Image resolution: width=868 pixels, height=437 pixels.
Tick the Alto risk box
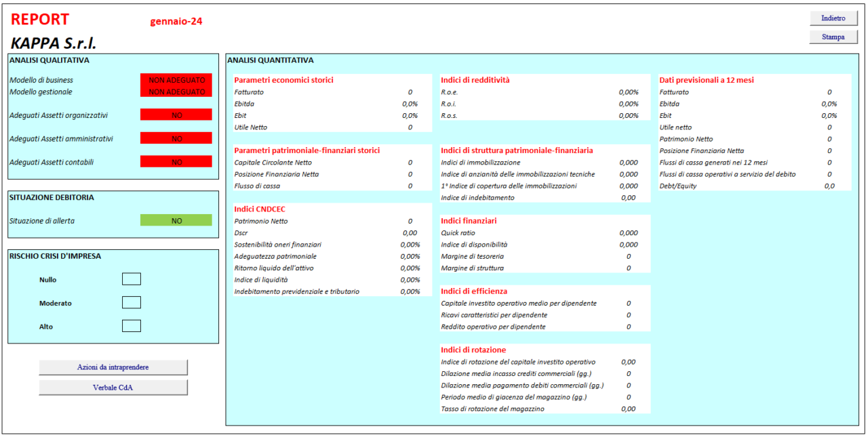click(x=132, y=326)
